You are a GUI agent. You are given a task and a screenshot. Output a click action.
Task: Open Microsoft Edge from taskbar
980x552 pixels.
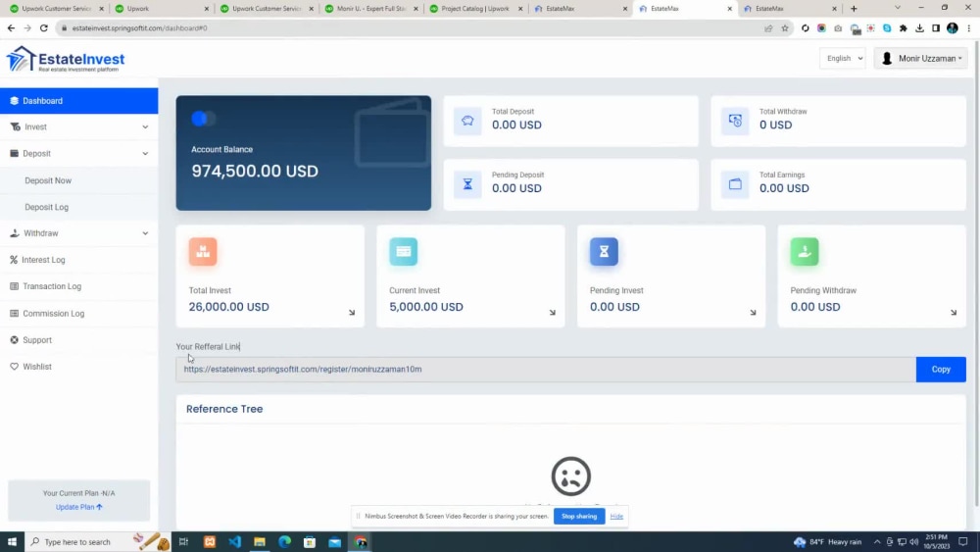pyautogui.click(x=285, y=541)
